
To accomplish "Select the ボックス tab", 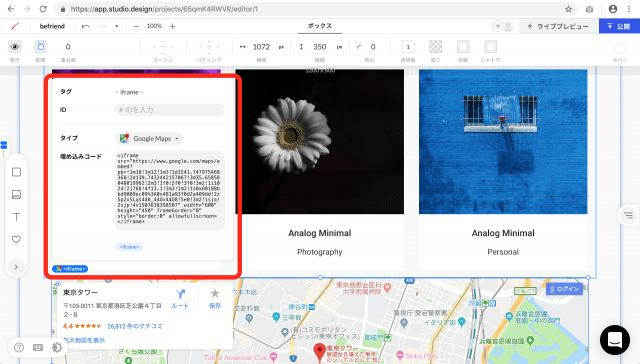I will pyautogui.click(x=320, y=26).
